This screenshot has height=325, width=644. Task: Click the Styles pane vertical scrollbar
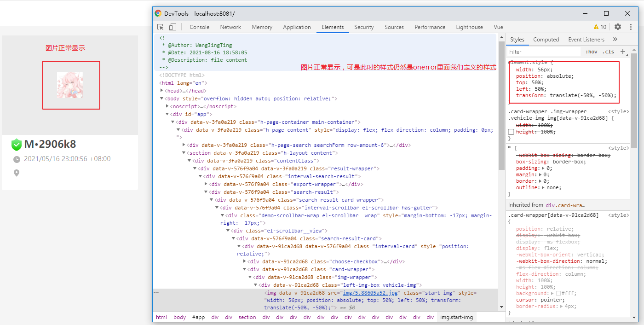point(634,101)
